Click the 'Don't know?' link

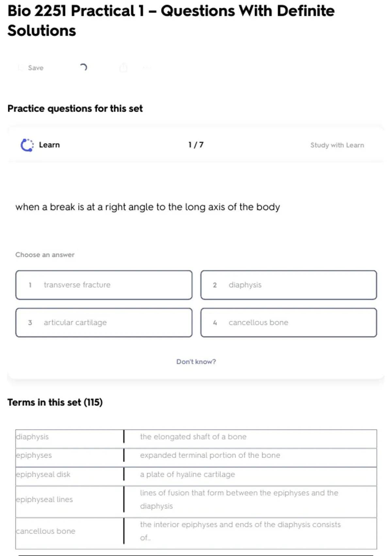(196, 362)
